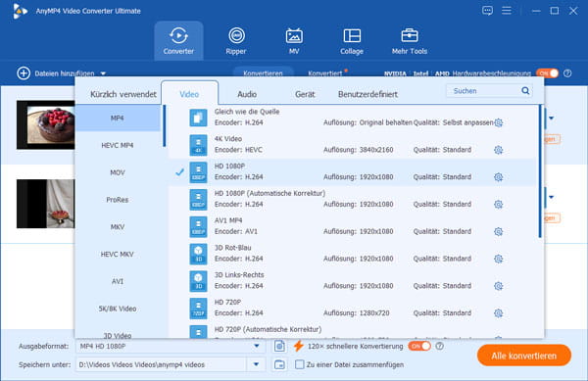Open settings gear for AV1 MP4
This screenshot has height=381, width=588.
click(x=498, y=231)
